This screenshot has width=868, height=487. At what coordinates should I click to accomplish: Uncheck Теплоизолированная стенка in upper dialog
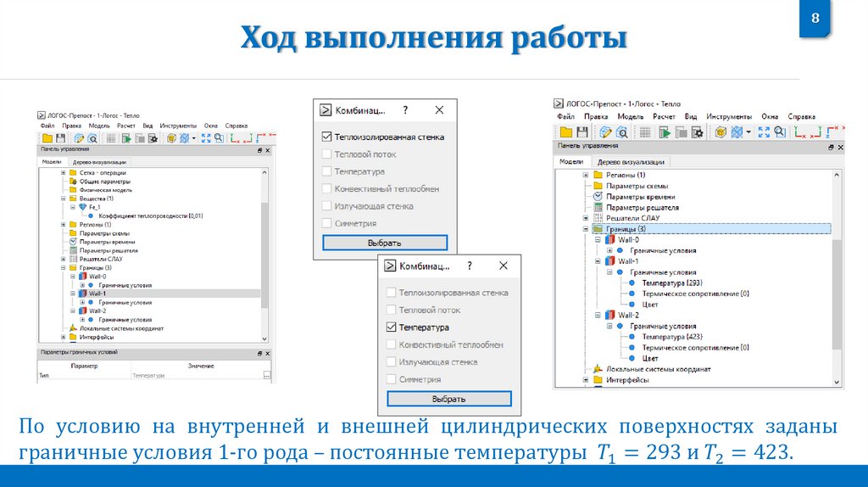pos(326,137)
